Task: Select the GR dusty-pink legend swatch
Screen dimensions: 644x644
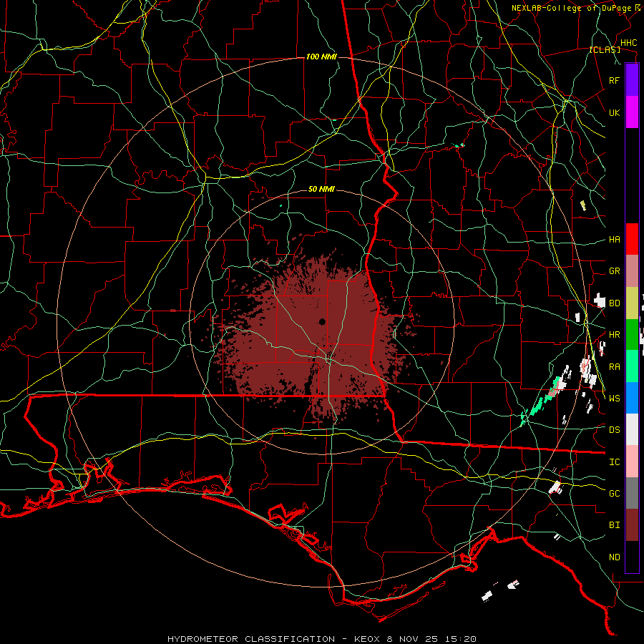Action: tap(632, 271)
